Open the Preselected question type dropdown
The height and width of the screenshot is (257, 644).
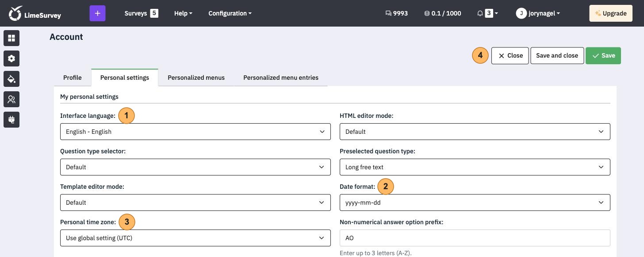(x=475, y=167)
